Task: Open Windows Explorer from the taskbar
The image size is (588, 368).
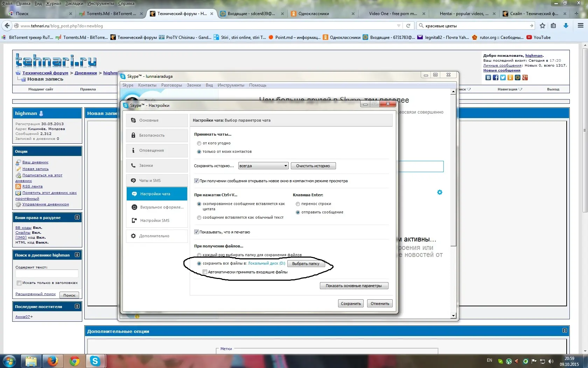Action: coord(31,361)
